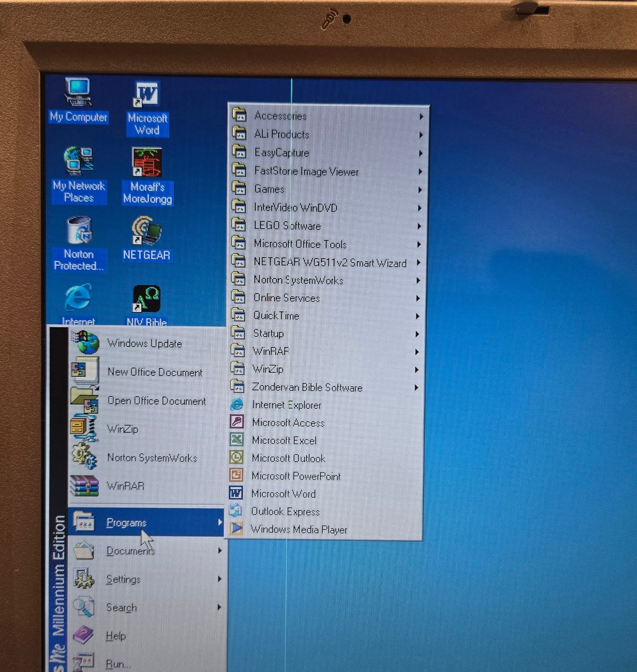Click the Settings gear icon in Start menu
The width and height of the screenshot is (637, 672).
tap(83, 579)
